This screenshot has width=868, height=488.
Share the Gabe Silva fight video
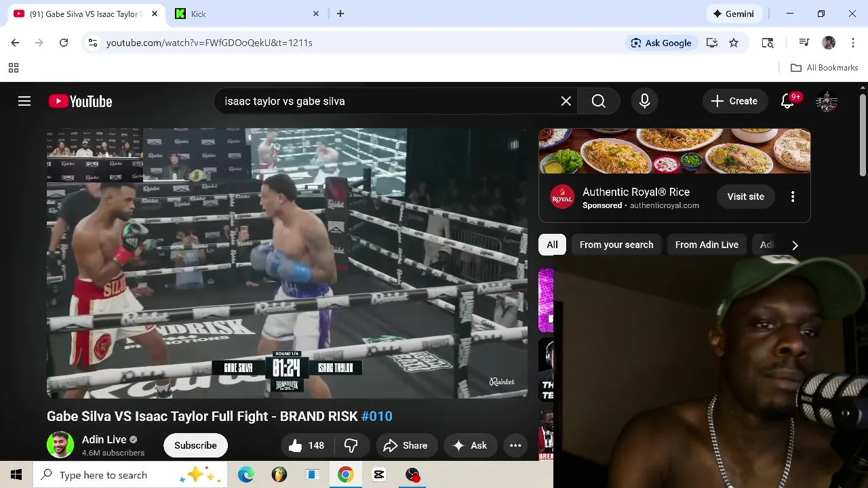(406, 445)
